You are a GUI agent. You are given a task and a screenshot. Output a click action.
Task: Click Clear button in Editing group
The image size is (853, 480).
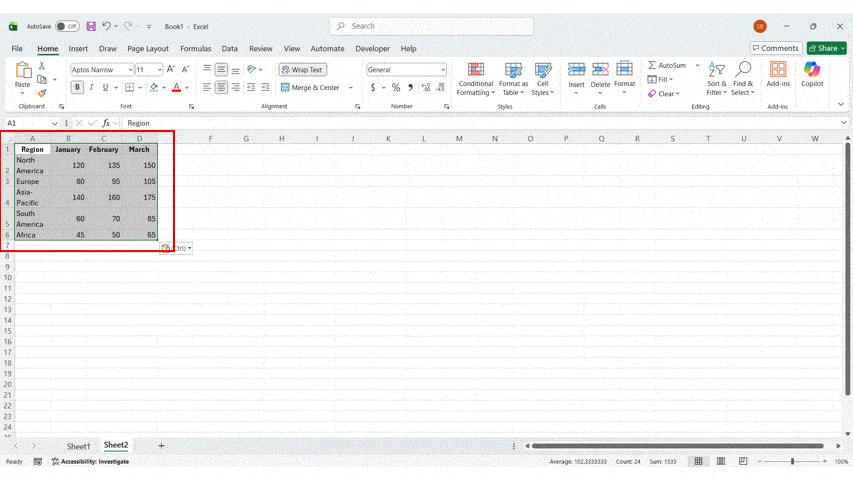click(664, 94)
